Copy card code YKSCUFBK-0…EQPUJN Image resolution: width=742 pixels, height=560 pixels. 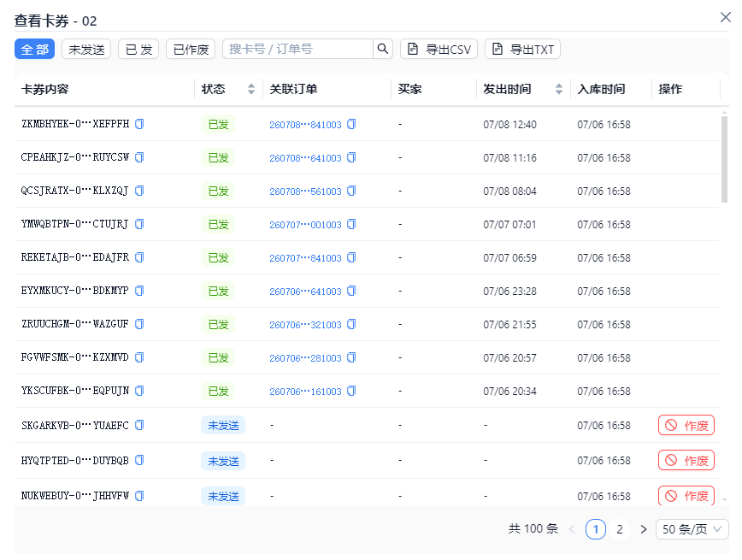(x=139, y=391)
